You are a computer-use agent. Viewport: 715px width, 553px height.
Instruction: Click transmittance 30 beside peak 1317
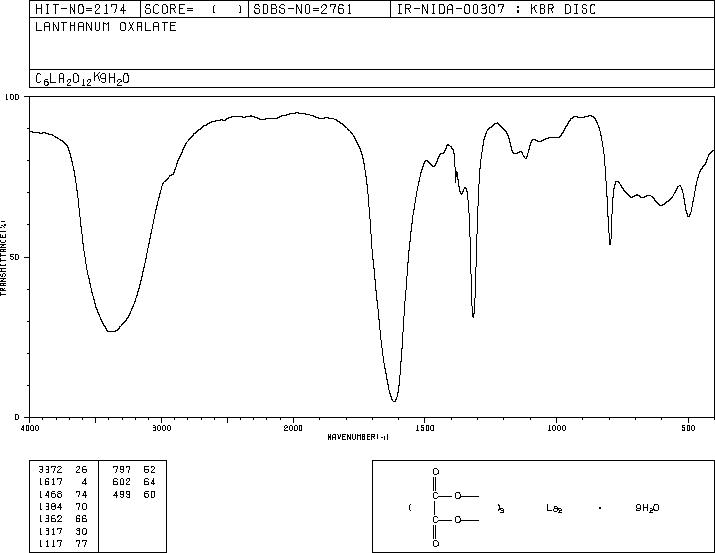coord(81,532)
